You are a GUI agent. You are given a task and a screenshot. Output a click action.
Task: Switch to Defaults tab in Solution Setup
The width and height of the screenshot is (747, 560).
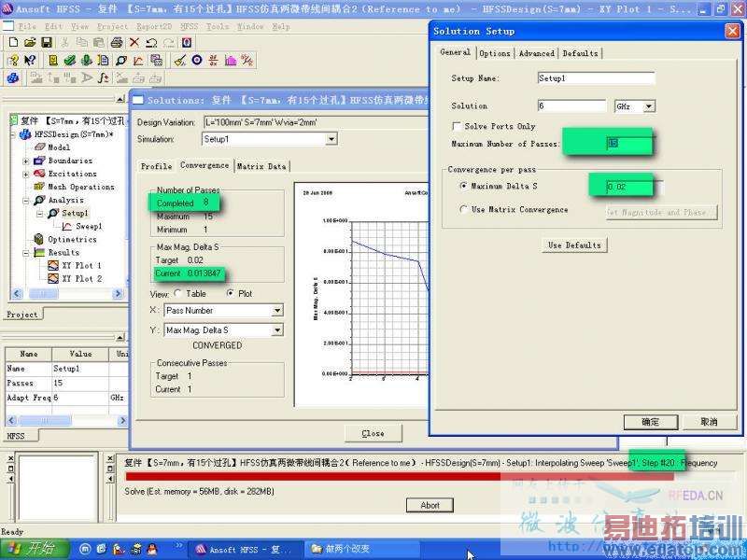click(x=580, y=53)
